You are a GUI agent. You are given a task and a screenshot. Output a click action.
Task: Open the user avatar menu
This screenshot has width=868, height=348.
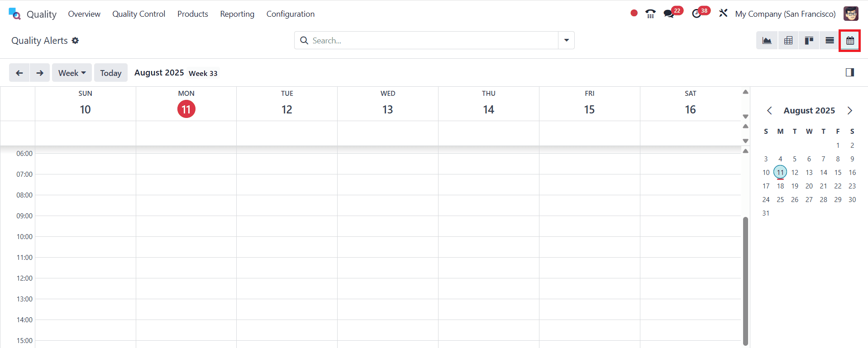pyautogui.click(x=851, y=14)
